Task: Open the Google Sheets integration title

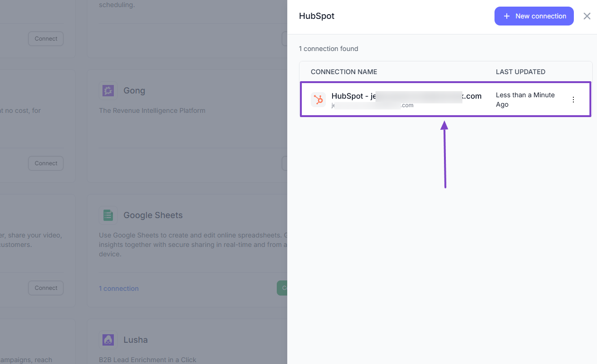Action: click(x=153, y=215)
